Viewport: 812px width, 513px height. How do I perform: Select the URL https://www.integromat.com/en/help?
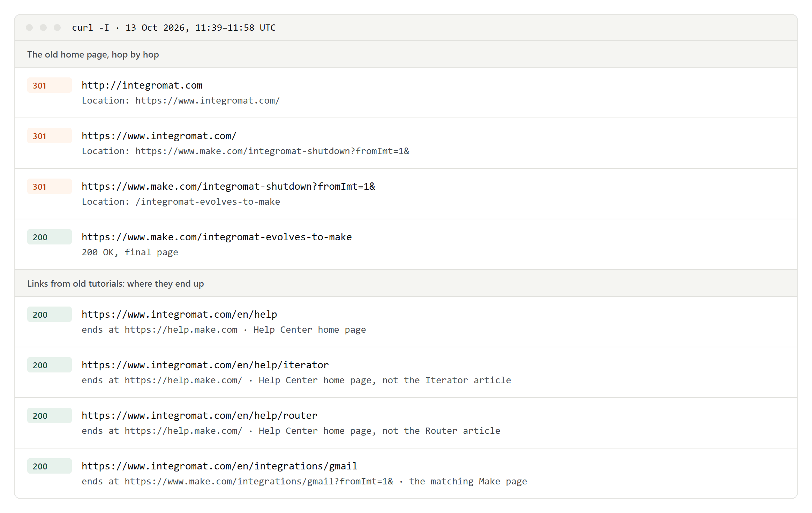point(179,314)
